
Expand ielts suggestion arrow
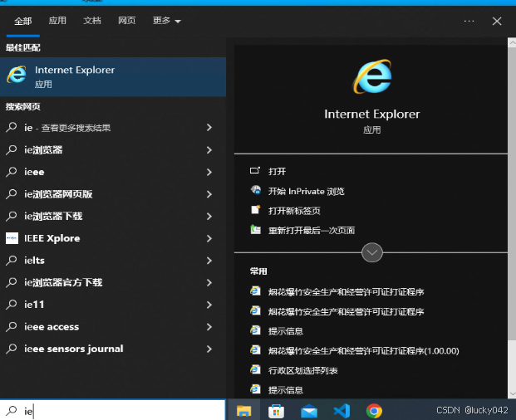209,261
